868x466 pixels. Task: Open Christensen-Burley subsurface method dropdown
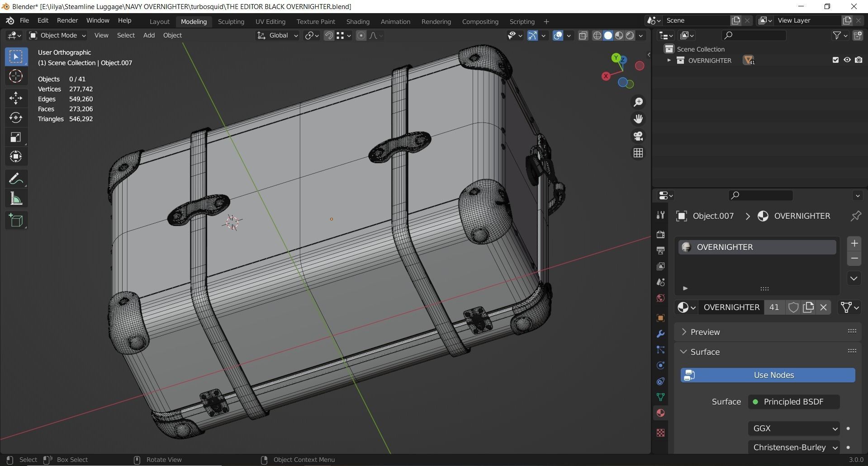(x=794, y=447)
